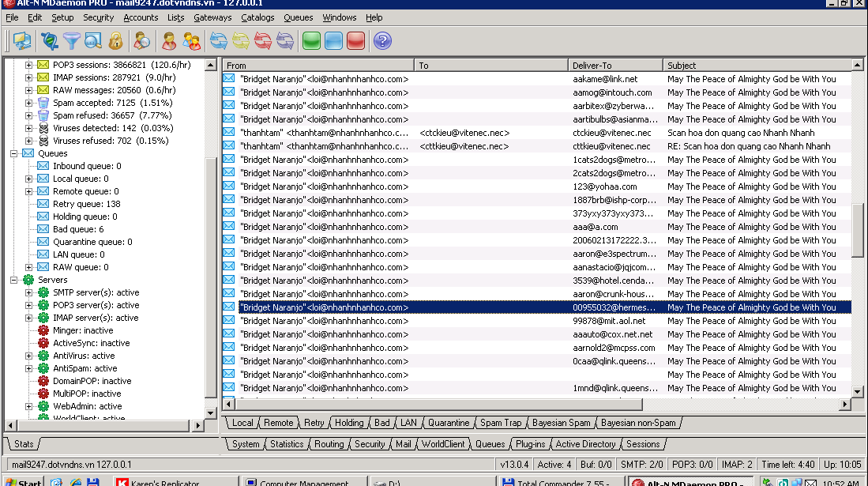Sort by the Deliver-To column header
Viewport: 868px width, 486px height.
coord(615,66)
